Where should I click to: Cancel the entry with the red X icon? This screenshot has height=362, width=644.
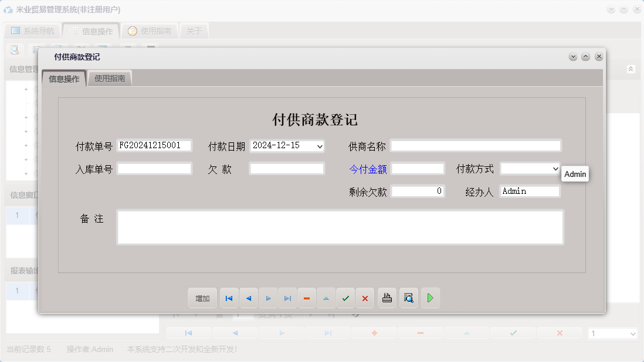tap(365, 298)
